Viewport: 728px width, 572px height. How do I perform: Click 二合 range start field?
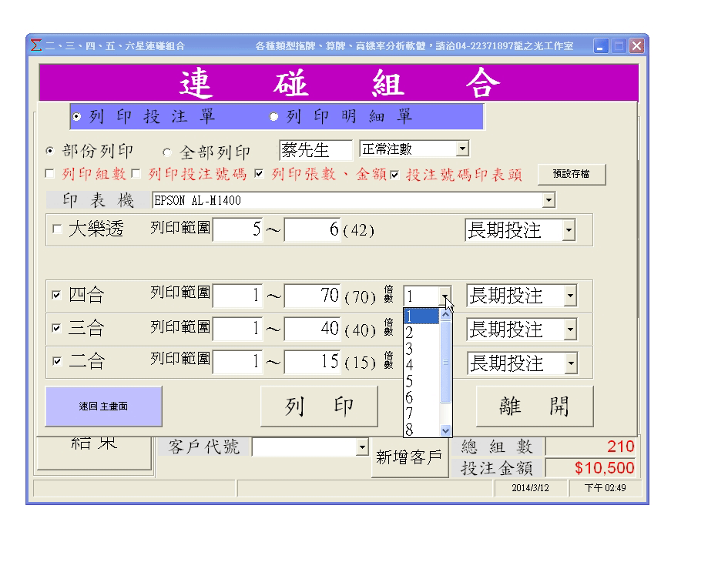(238, 362)
